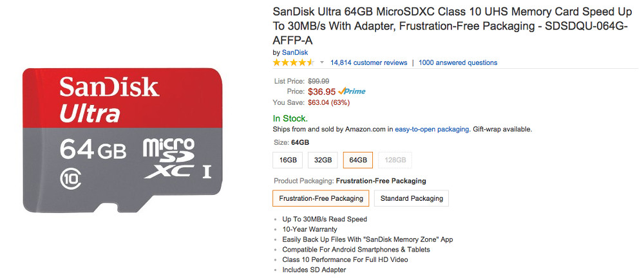
Task: Click the $36.95 price text
Action: (321, 91)
